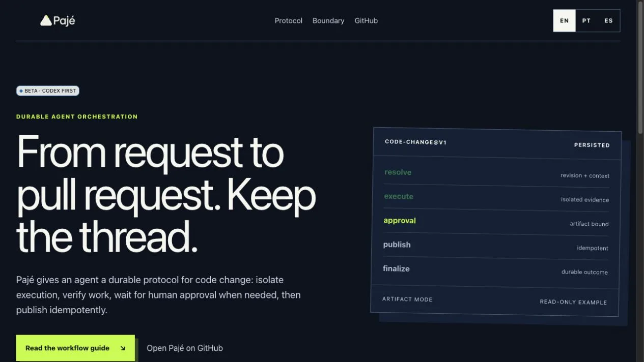Open Pajé on GitHub link
The width and height of the screenshot is (644, 362).
(x=185, y=348)
